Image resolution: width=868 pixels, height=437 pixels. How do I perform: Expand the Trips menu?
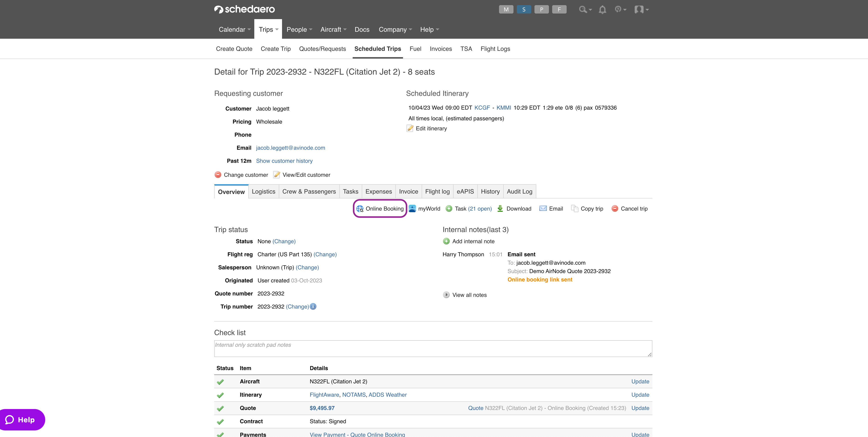(268, 29)
